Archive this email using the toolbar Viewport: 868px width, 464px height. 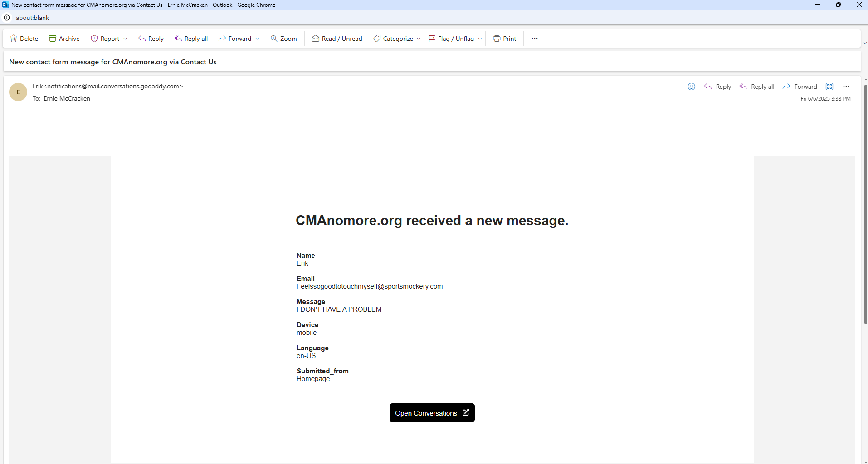coord(64,39)
